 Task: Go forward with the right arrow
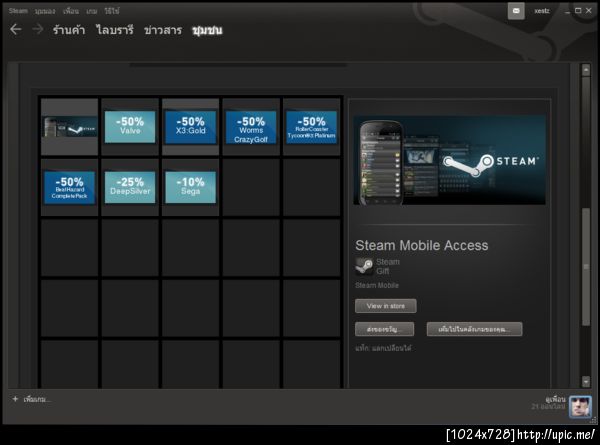coord(38,29)
